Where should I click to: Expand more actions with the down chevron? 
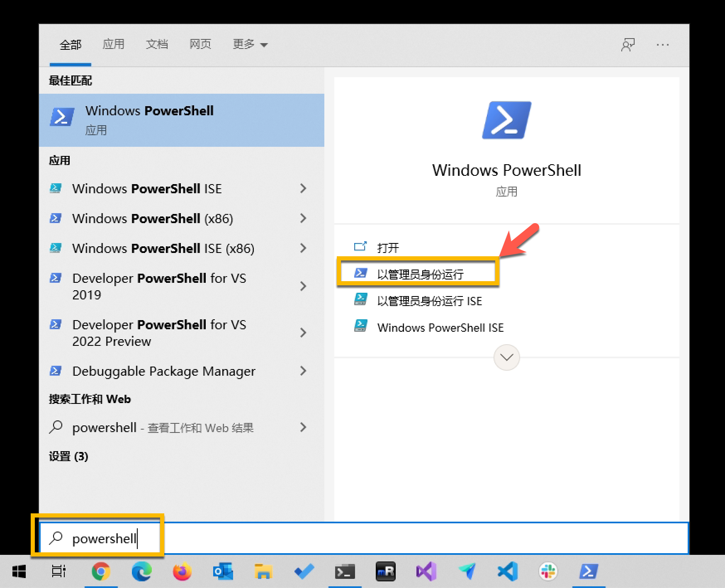click(506, 357)
